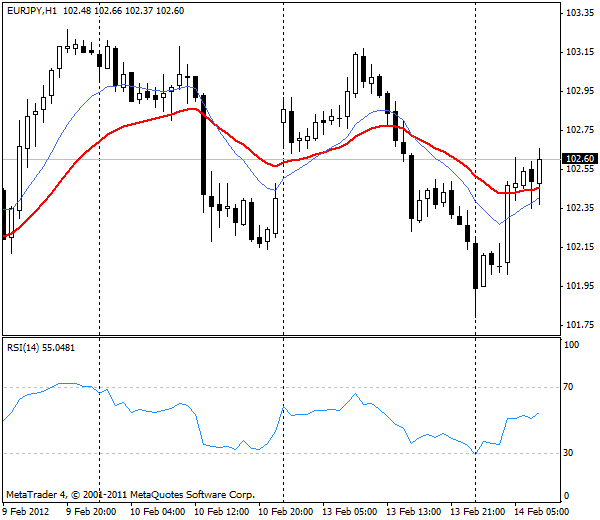Click the RSI scale value 0

point(566,496)
